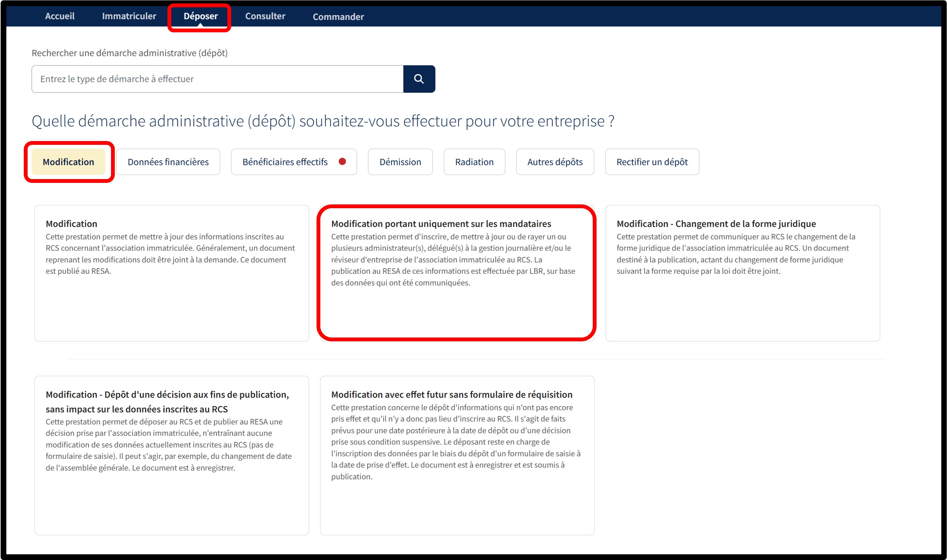The width and height of the screenshot is (947, 560).
Task: Select Changement de la forme juridique card
Action: pyautogui.click(x=742, y=273)
